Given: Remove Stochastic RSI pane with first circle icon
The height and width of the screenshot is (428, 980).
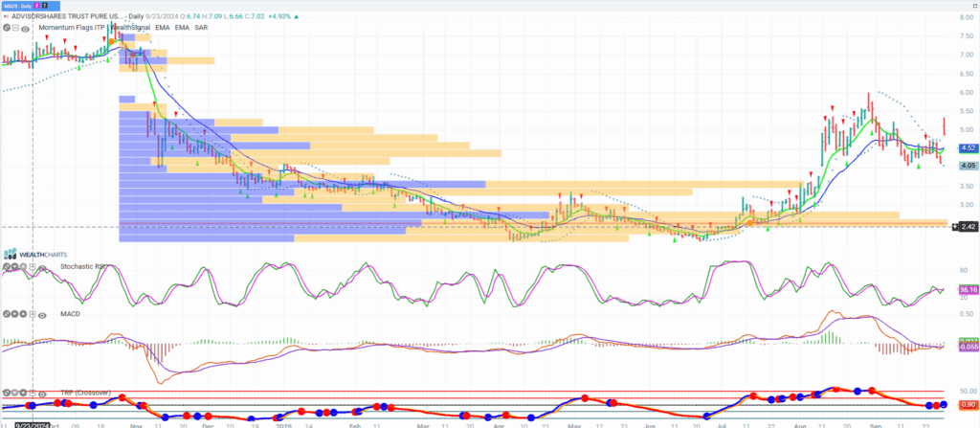Looking at the screenshot, I should [5, 268].
